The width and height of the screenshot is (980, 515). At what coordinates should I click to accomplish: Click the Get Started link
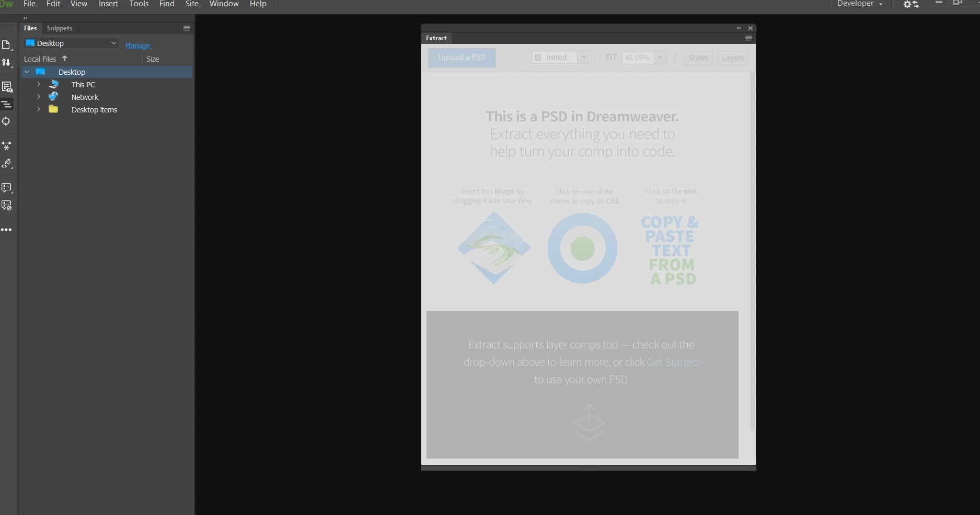click(x=673, y=362)
